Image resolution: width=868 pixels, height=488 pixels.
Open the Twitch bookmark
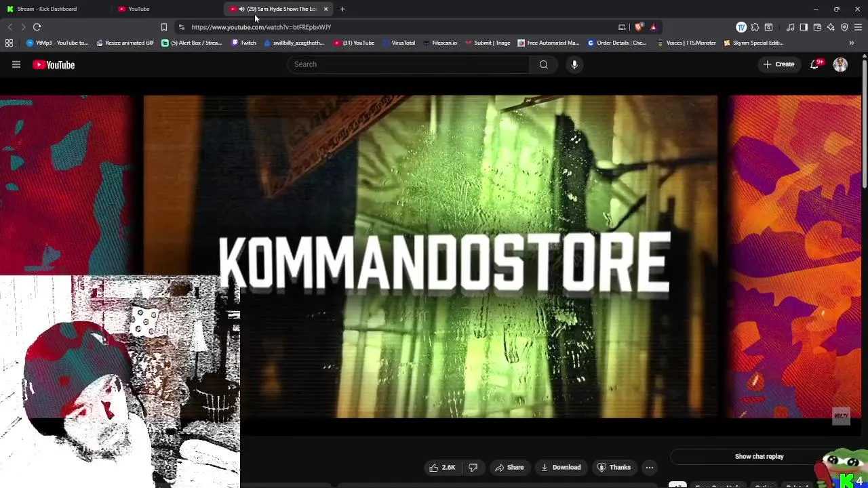(x=244, y=43)
